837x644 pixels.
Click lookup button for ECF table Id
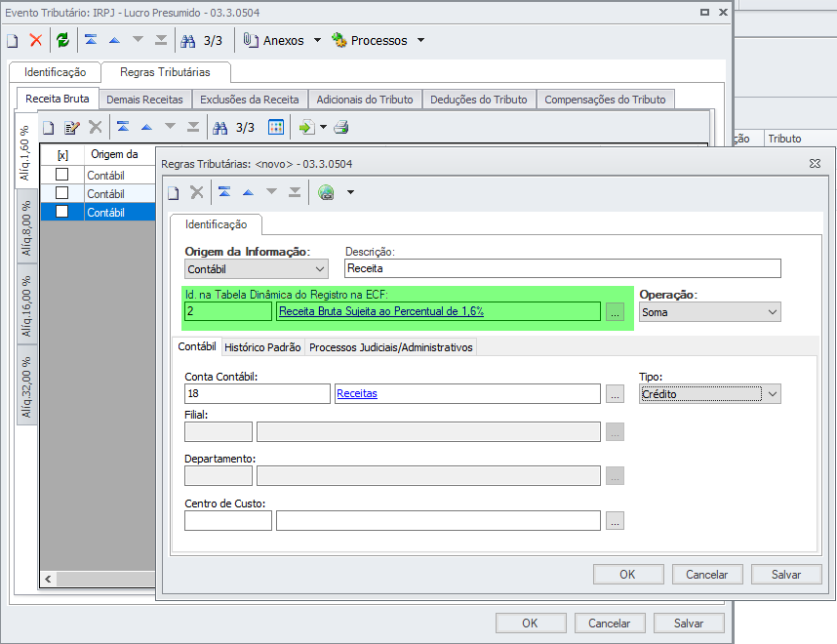615,312
